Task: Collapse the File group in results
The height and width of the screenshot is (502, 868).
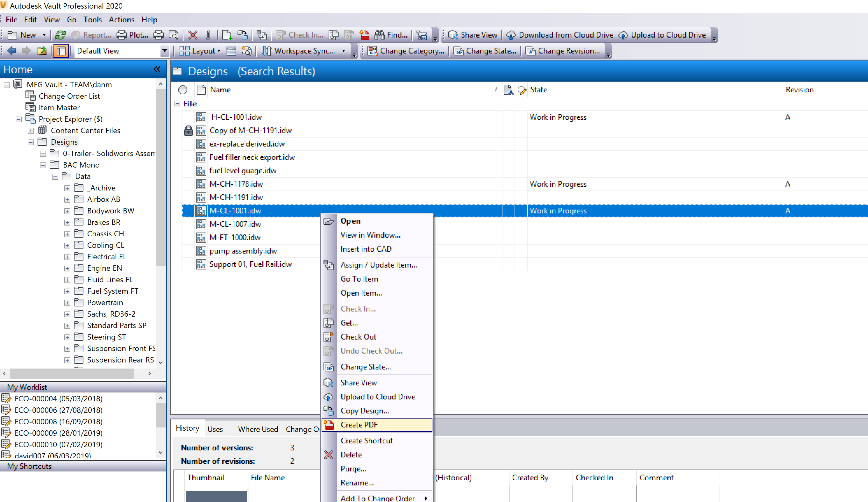Action: pos(177,104)
